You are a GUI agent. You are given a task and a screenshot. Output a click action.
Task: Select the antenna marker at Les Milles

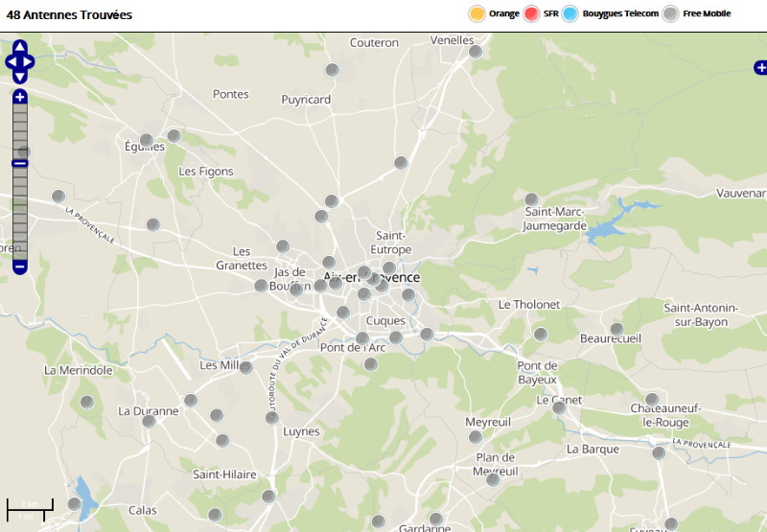coord(245,367)
